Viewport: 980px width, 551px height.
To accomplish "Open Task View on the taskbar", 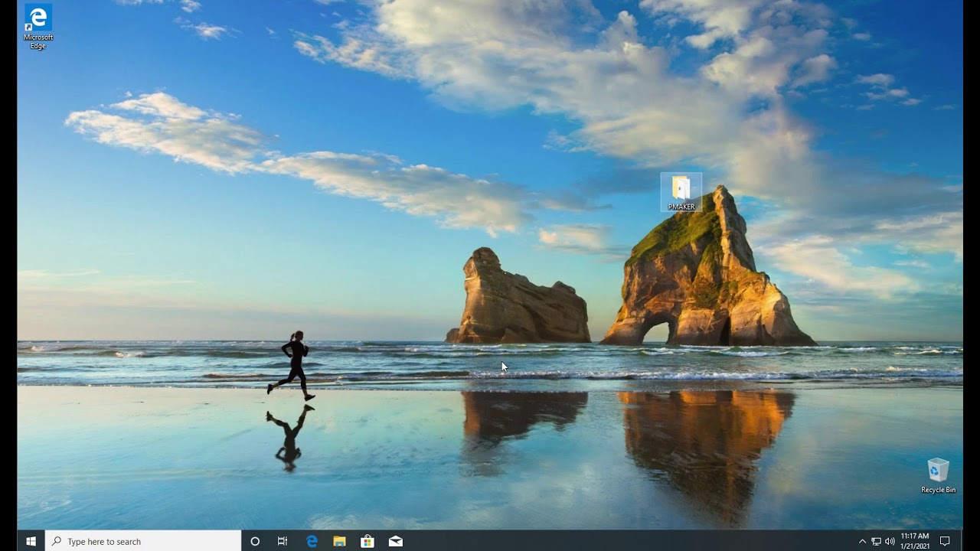I will 283,541.
